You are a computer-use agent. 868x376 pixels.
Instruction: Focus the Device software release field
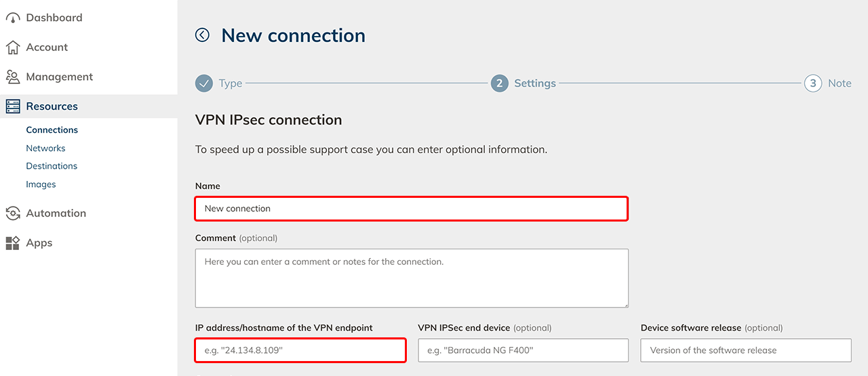(745, 351)
